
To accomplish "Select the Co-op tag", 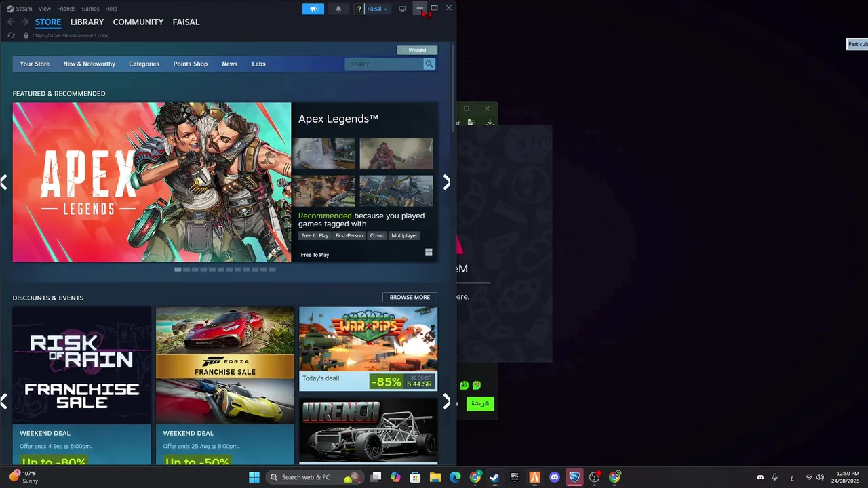I will pyautogui.click(x=377, y=235).
